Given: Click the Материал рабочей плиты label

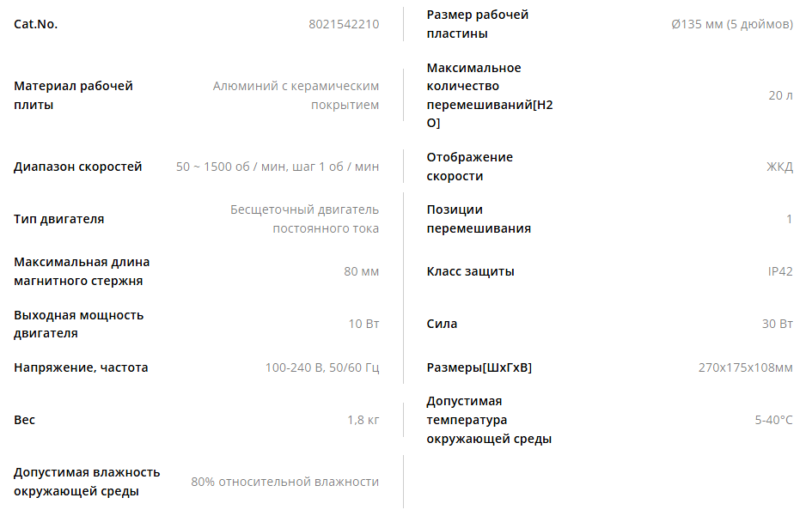Looking at the screenshot, I should coord(74,95).
